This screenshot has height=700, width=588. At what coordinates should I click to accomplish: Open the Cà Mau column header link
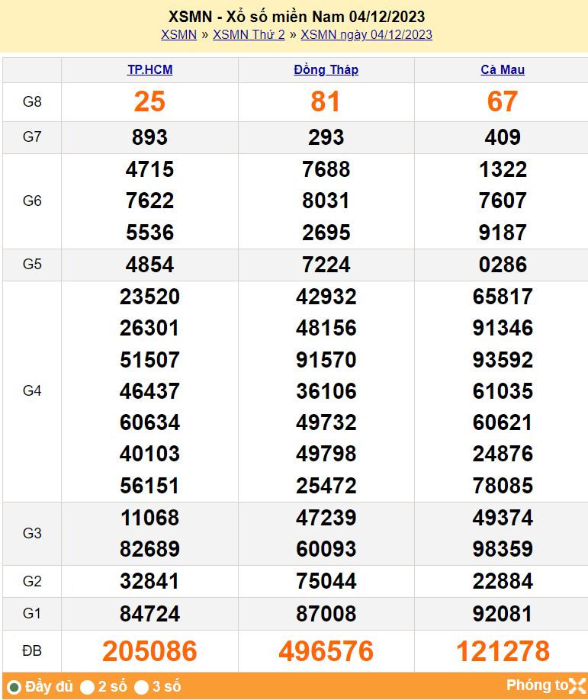502,69
